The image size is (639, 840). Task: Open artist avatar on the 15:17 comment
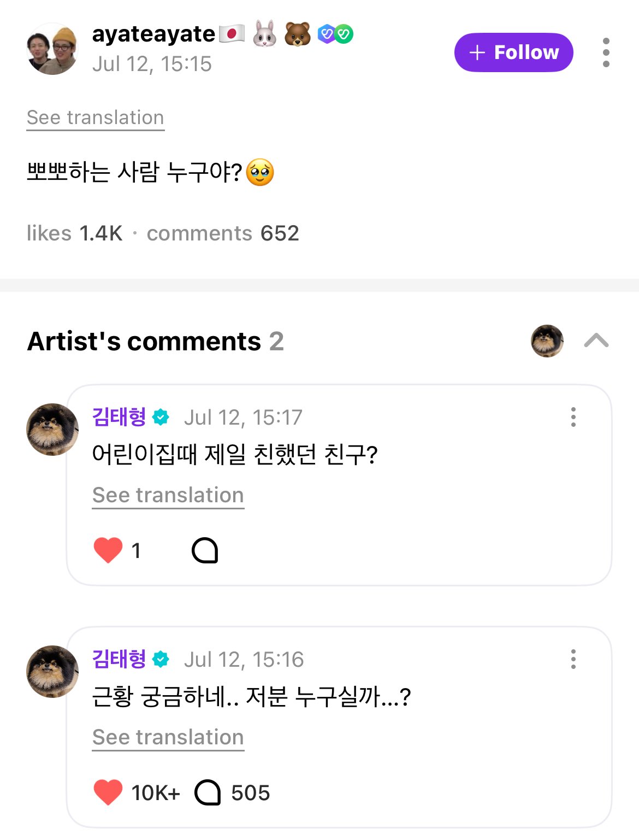pyautogui.click(x=52, y=430)
